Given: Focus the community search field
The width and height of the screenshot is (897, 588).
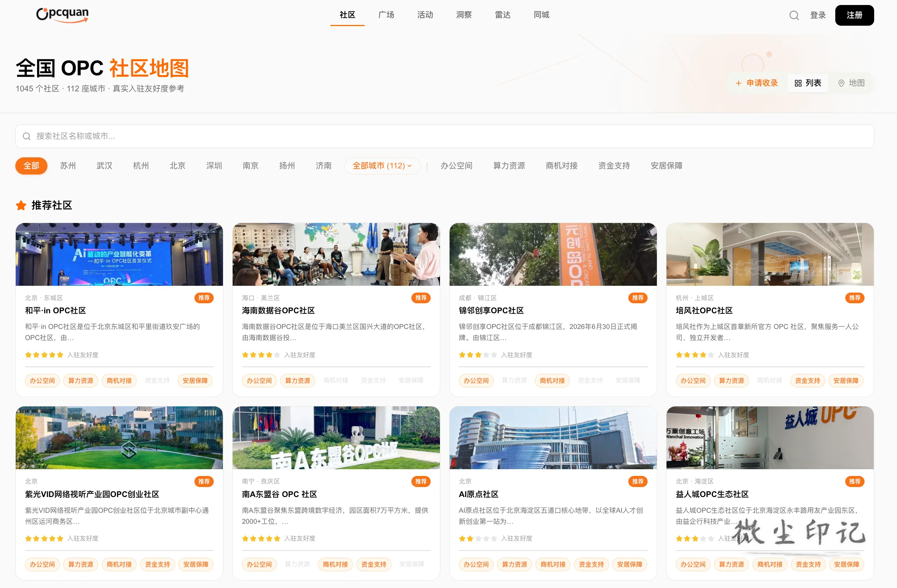Looking at the screenshot, I should pyautogui.click(x=444, y=136).
